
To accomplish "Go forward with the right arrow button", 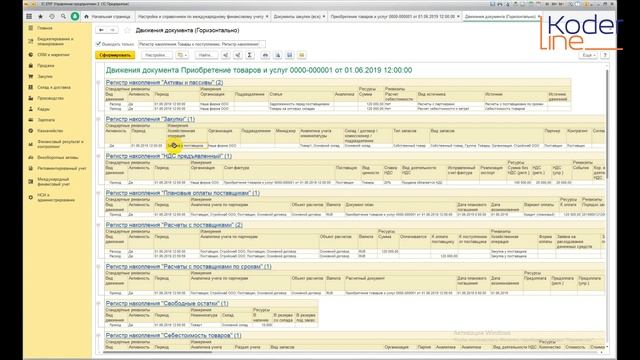I will (112, 30).
